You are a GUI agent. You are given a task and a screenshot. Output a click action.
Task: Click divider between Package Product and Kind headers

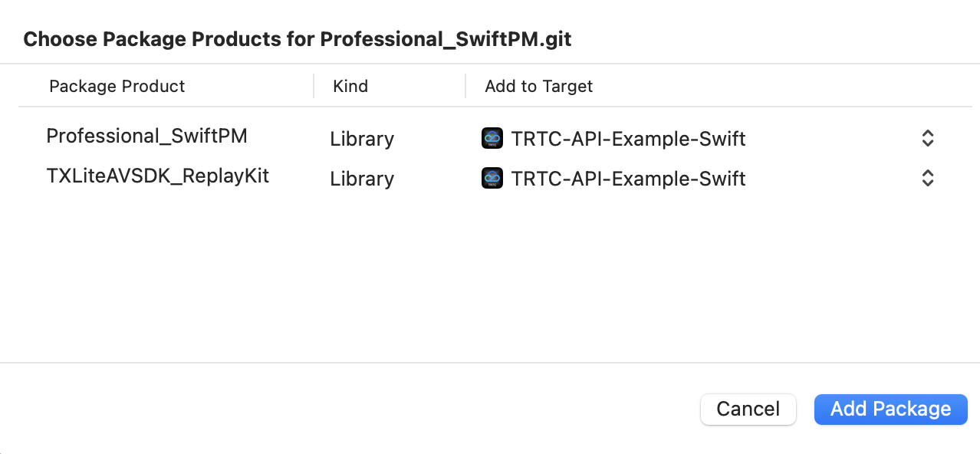point(314,86)
